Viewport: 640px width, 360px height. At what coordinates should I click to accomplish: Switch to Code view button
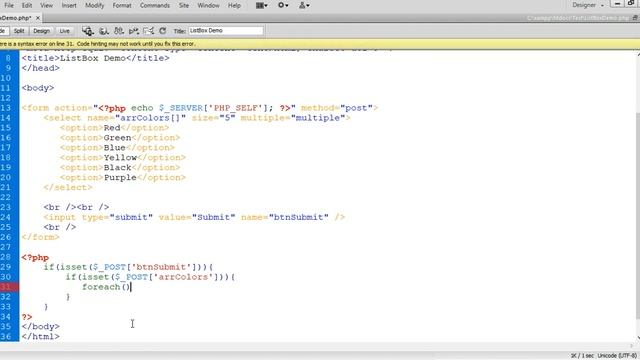point(3,31)
